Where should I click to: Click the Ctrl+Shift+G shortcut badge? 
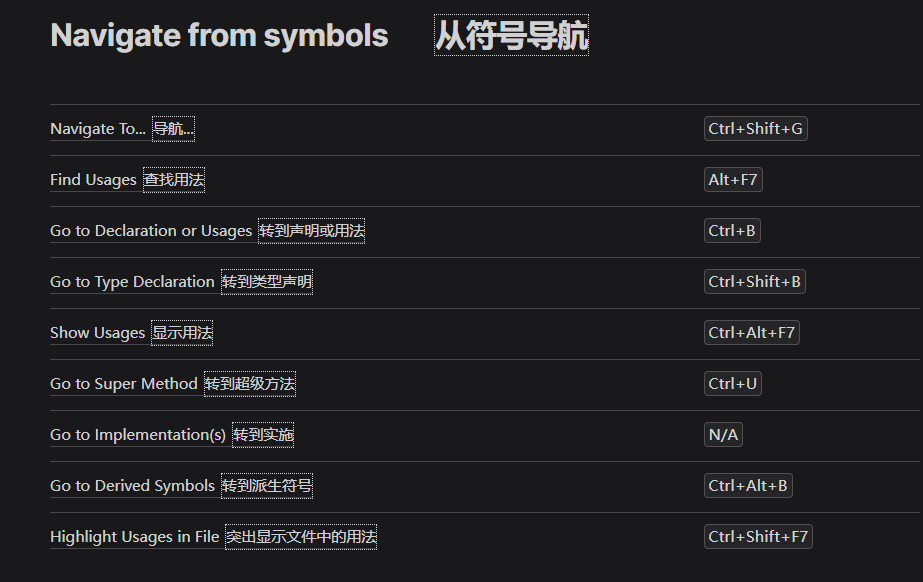[755, 129]
